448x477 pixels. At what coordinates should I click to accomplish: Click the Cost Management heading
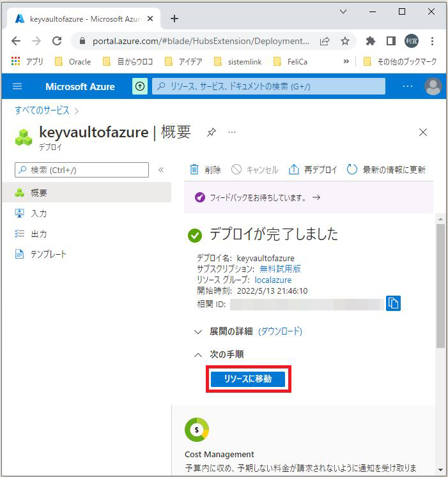coord(219,454)
